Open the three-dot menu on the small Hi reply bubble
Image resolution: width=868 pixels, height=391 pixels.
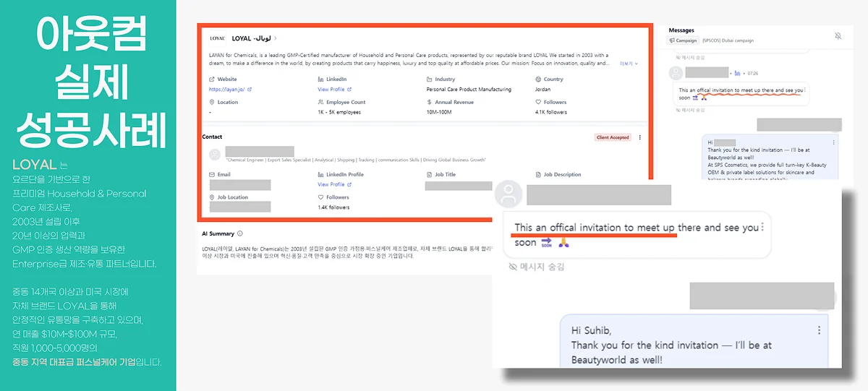(x=834, y=142)
